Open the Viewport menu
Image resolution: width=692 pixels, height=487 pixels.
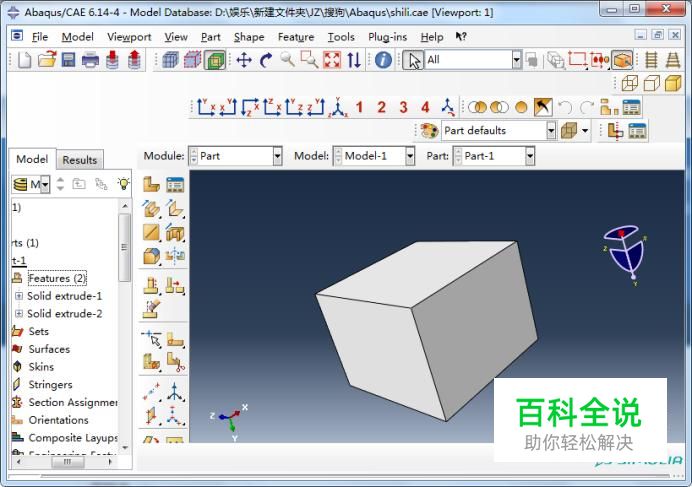(129, 37)
